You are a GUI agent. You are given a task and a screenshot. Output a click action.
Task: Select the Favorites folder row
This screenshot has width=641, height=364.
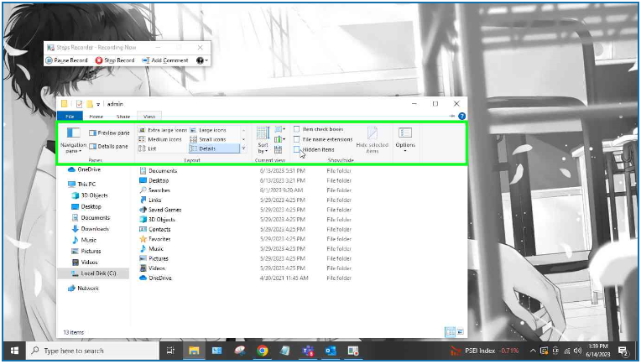155,239
